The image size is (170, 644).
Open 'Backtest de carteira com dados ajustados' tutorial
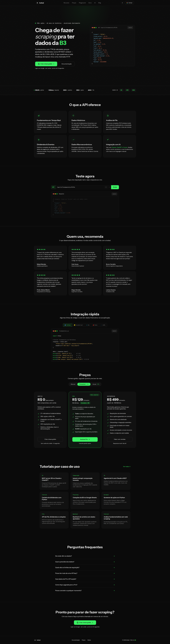coord(85,520)
